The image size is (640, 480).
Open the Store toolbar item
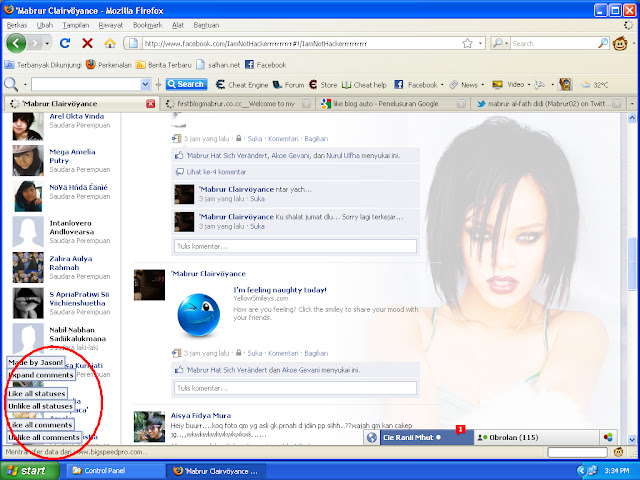[x=323, y=84]
